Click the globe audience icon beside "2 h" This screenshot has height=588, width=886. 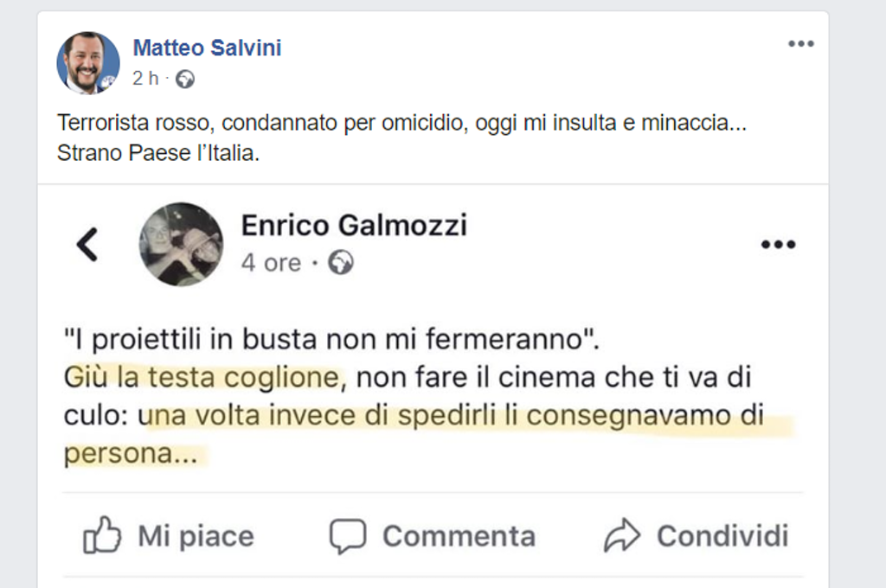[184, 80]
